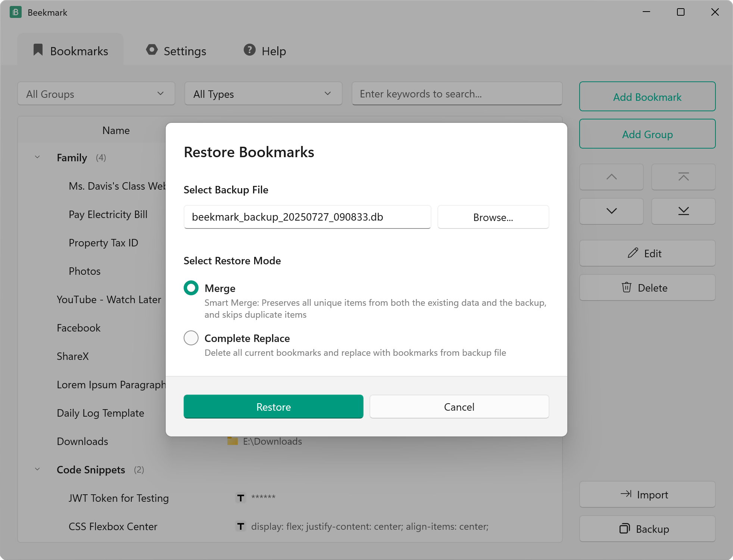The height and width of the screenshot is (560, 733).
Task: Move item to bottom with arrow-bar button
Action: [683, 211]
